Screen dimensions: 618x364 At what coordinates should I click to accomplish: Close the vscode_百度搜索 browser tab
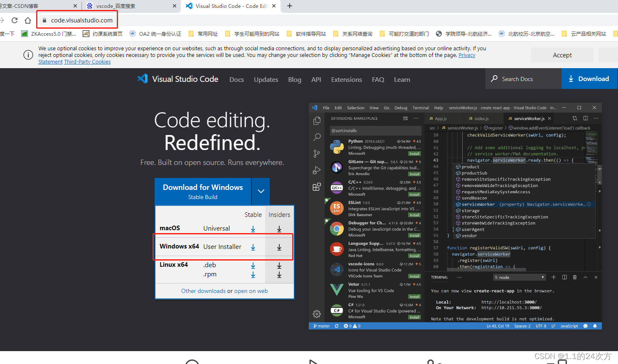pyautogui.click(x=174, y=6)
